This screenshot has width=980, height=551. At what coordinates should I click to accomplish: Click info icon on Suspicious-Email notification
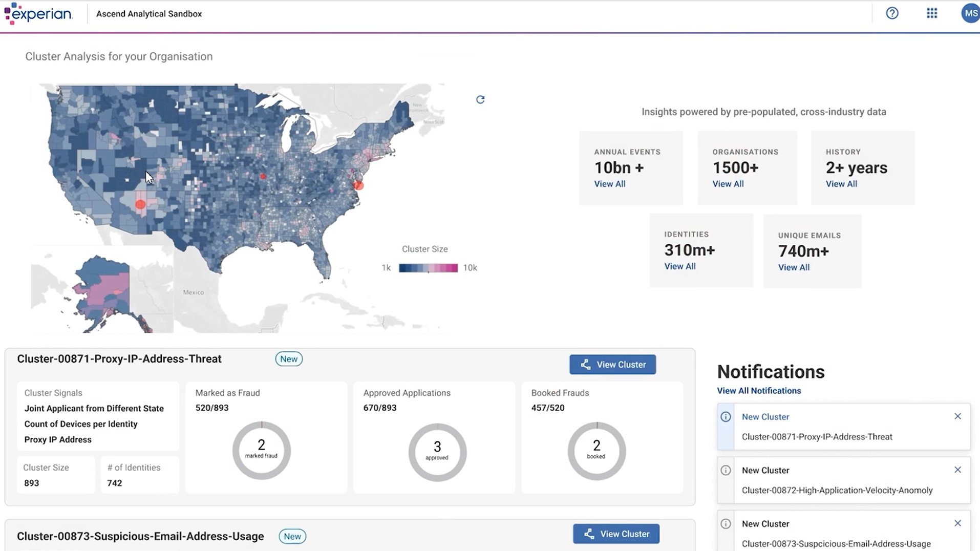click(726, 523)
